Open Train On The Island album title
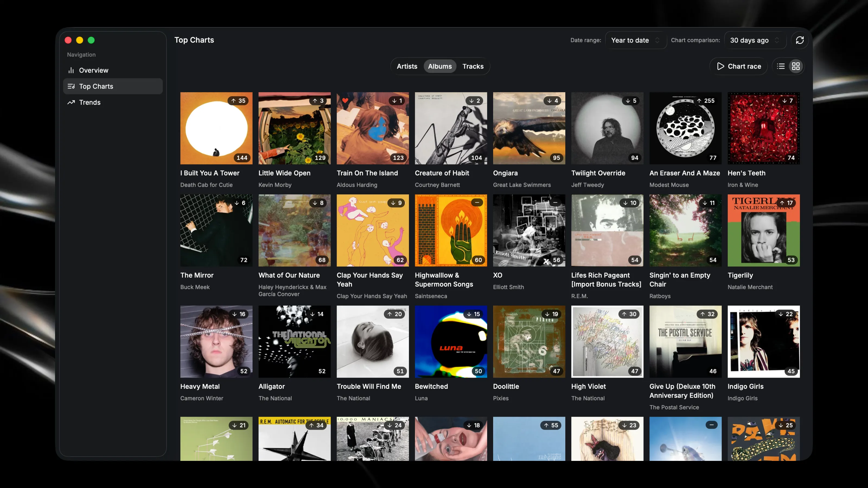868x488 pixels. pyautogui.click(x=367, y=173)
